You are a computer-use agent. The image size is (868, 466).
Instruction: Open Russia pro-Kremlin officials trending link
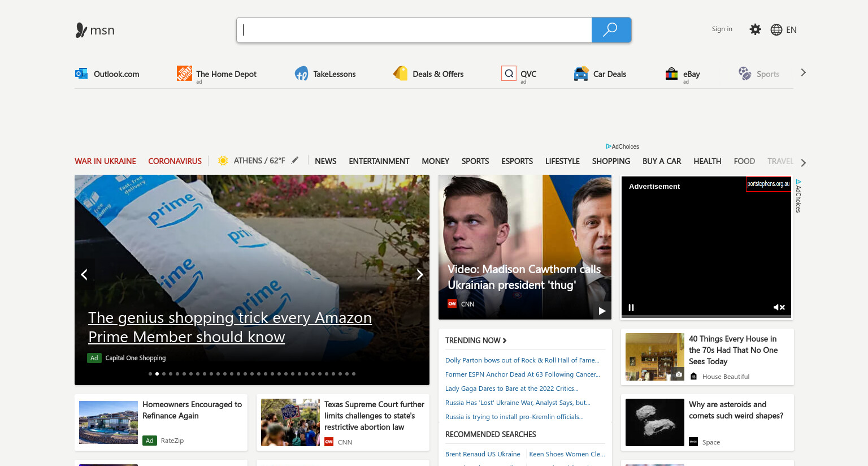(x=514, y=417)
